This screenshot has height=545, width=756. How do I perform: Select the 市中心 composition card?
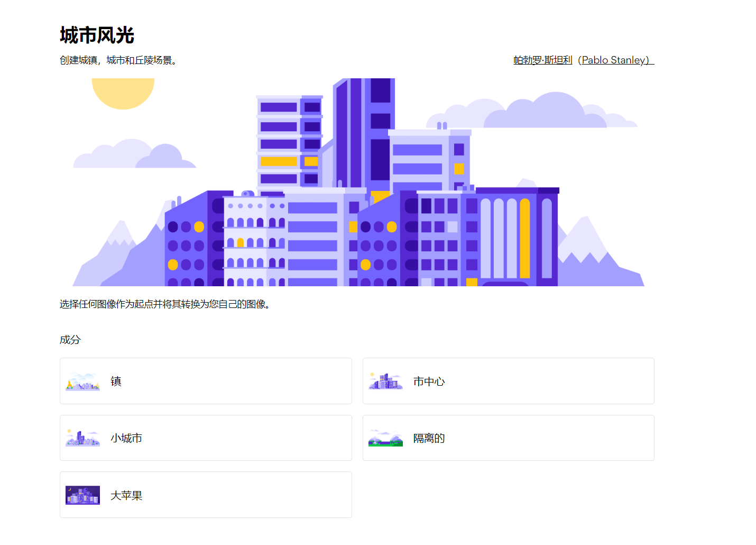509,381
